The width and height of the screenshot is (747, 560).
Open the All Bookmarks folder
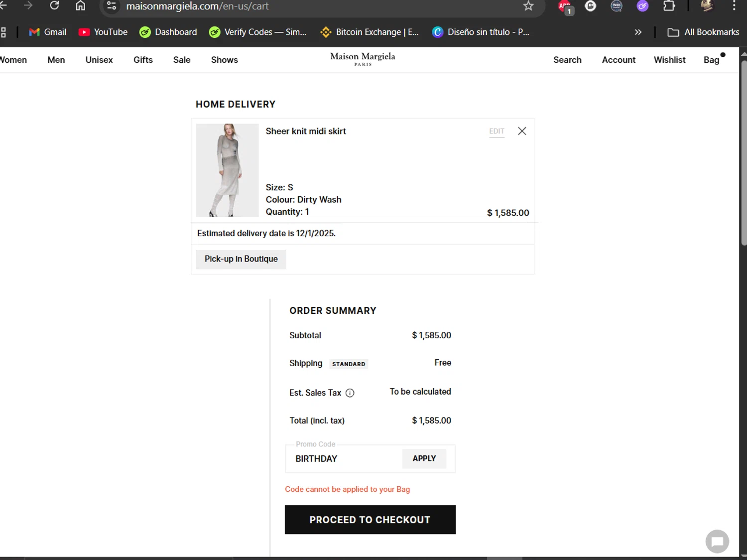click(x=703, y=32)
